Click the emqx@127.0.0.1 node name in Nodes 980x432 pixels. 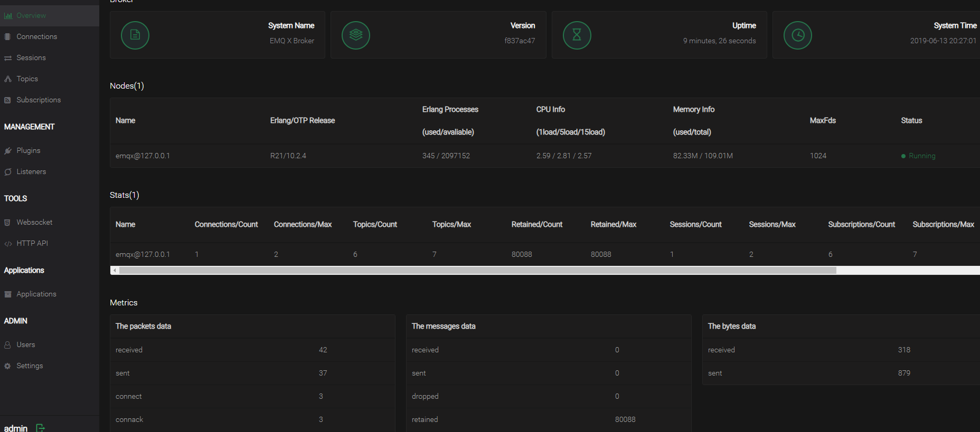coord(143,156)
